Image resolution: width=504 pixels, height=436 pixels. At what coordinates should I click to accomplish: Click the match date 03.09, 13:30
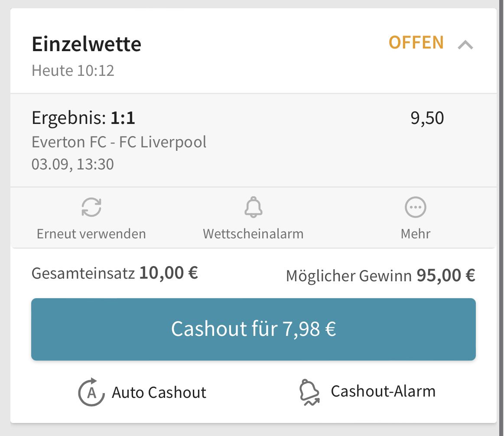point(73,164)
